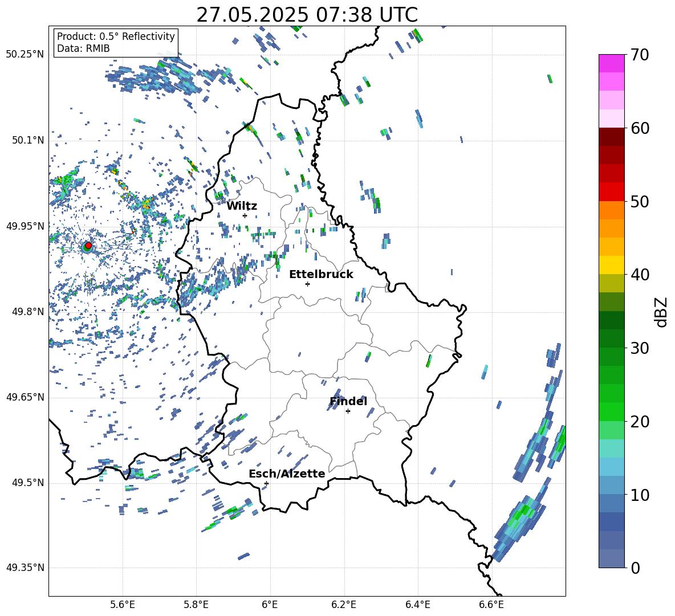Select the Findel station label
The width and height of the screenshot is (675, 616).
(348, 401)
